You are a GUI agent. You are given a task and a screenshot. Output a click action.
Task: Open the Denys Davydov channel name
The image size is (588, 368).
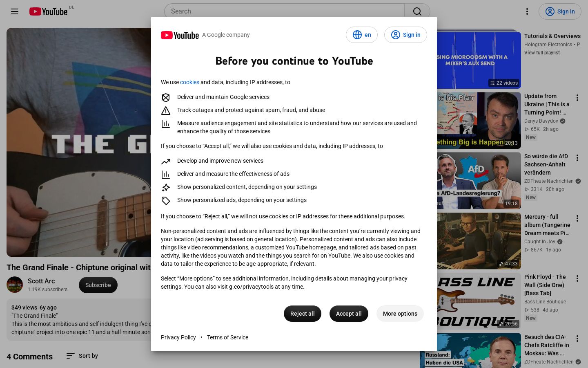pos(541,121)
